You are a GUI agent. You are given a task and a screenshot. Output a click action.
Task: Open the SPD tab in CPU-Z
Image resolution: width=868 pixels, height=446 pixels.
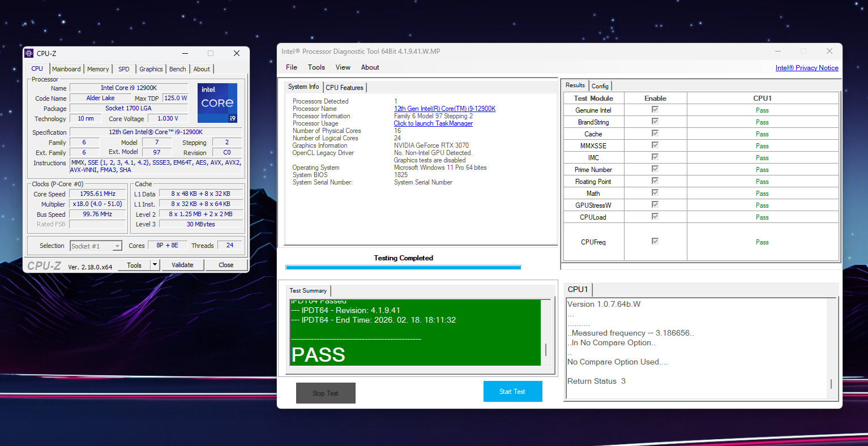[x=124, y=69]
